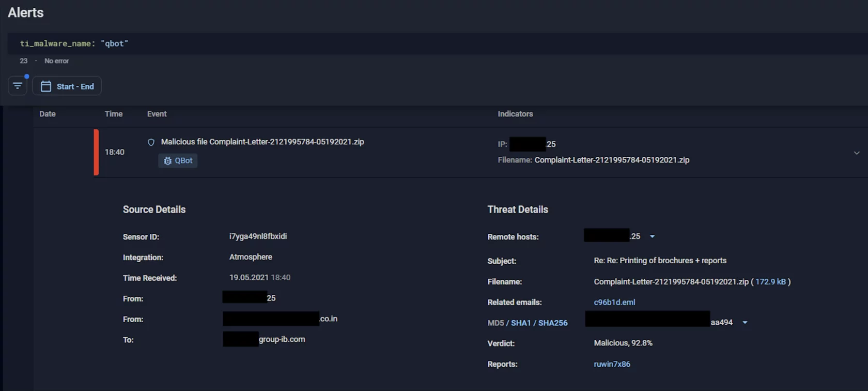868x391 pixels.
Task: Click the Filename value in the Indicators column
Action: 612,160
